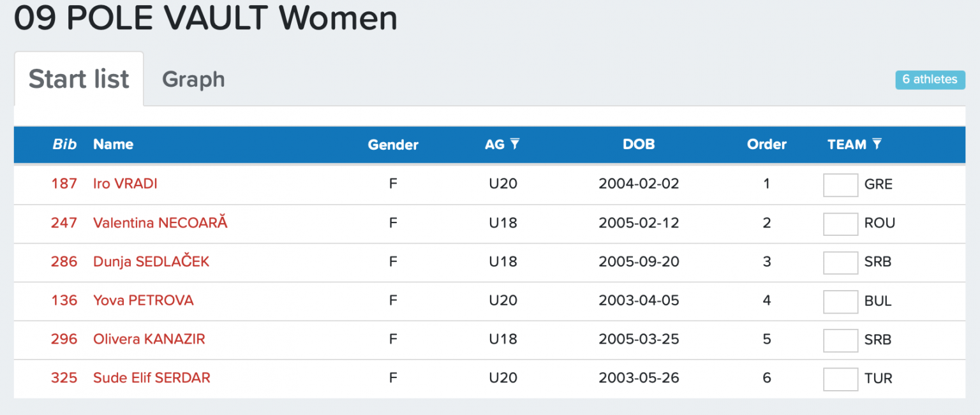
Task: Open Yova PETROVA athlete link
Action: click(x=144, y=301)
